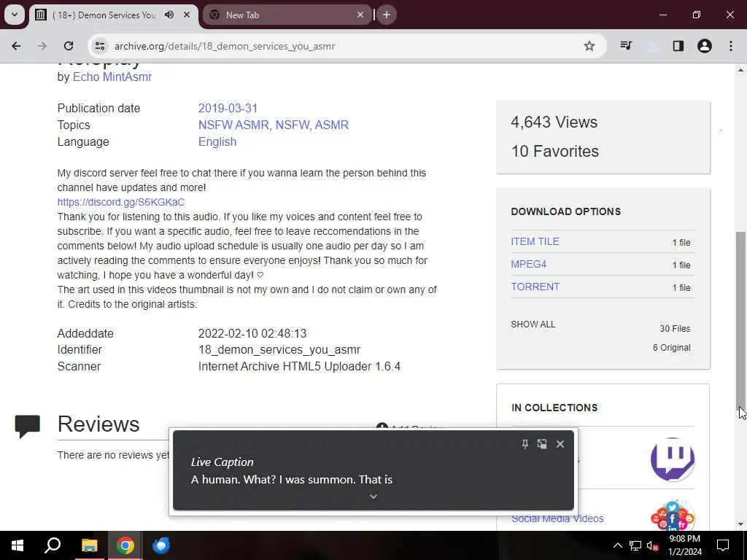747x560 pixels.
Task: Close the New Tab tab
Action: click(360, 15)
